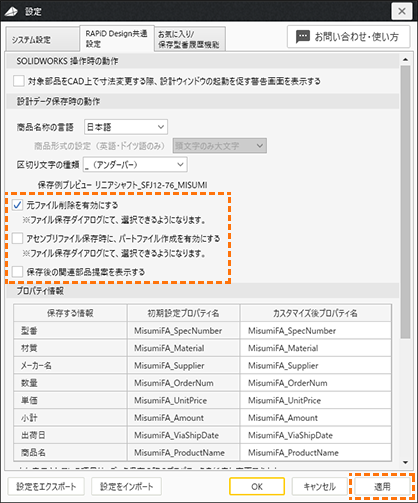
Task: Click the 保存する情報 column header
Action: (70, 313)
